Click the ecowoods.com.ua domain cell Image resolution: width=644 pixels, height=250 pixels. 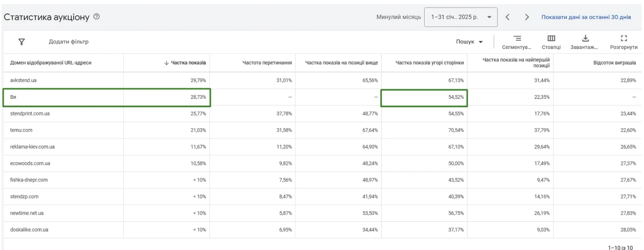30,163
